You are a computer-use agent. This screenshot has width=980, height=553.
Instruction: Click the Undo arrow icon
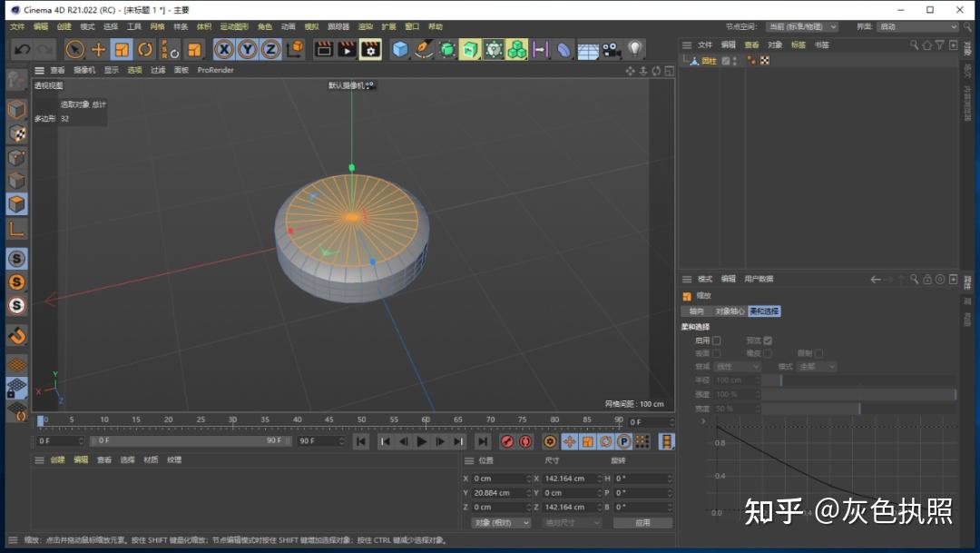pyautogui.click(x=22, y=49)
